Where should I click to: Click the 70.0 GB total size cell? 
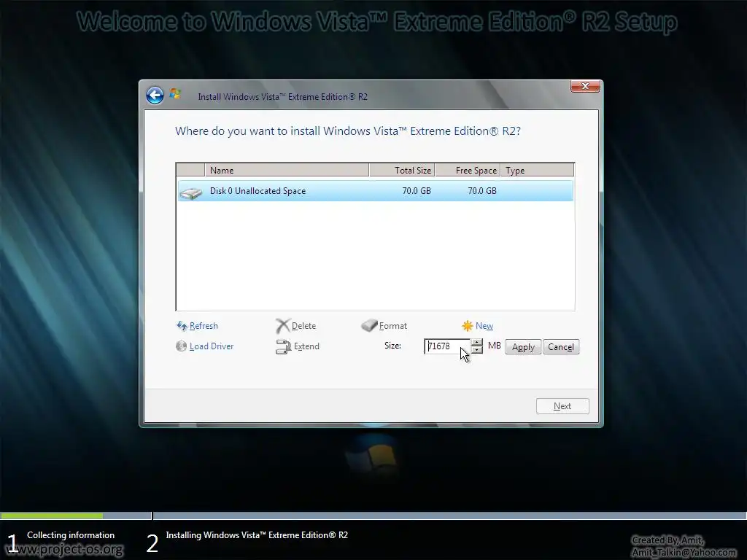417,191
